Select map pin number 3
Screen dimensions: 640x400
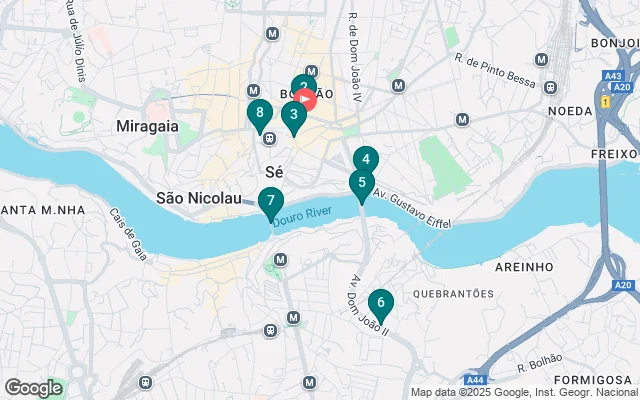click(294, 116)
